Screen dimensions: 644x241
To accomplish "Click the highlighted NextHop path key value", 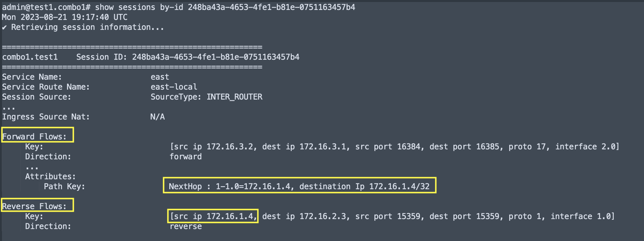I will pyautogui.click(x=299, y=186).
